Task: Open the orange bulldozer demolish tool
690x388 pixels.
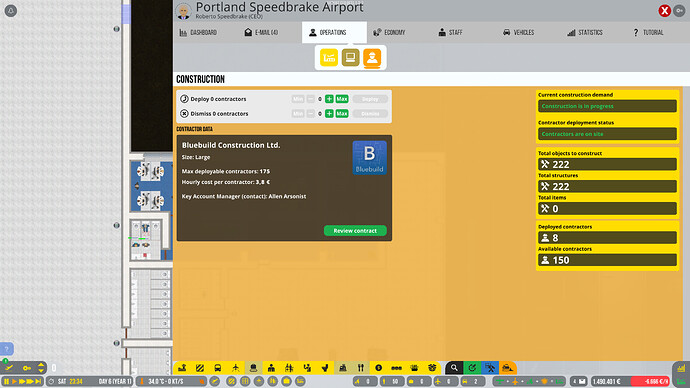Action: (x=507, y=368)
